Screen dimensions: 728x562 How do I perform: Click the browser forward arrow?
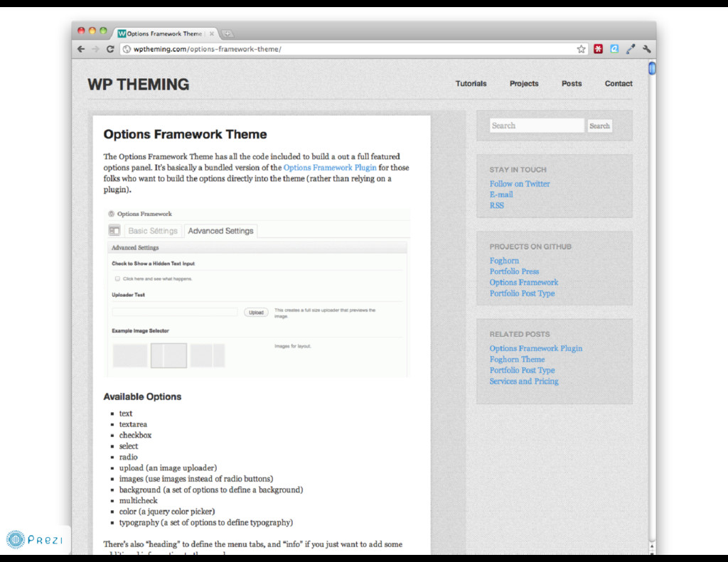96,49
